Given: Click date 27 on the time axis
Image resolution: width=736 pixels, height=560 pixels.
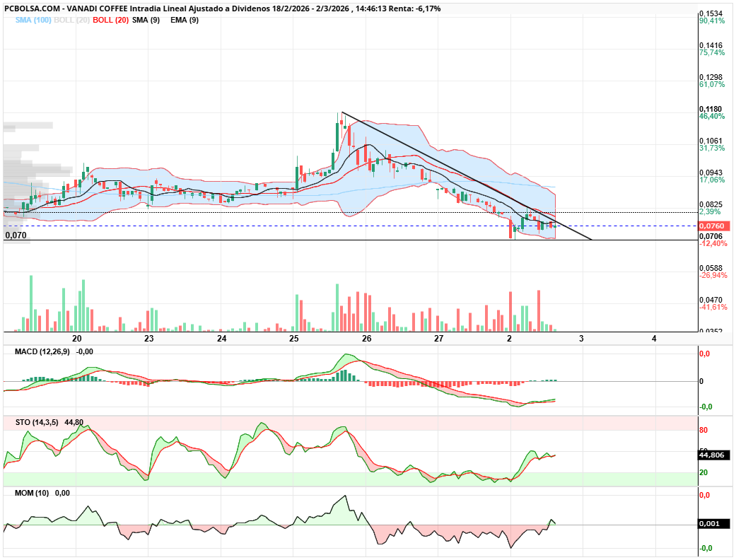Looking at the screenshot, I should click(438, 339).
